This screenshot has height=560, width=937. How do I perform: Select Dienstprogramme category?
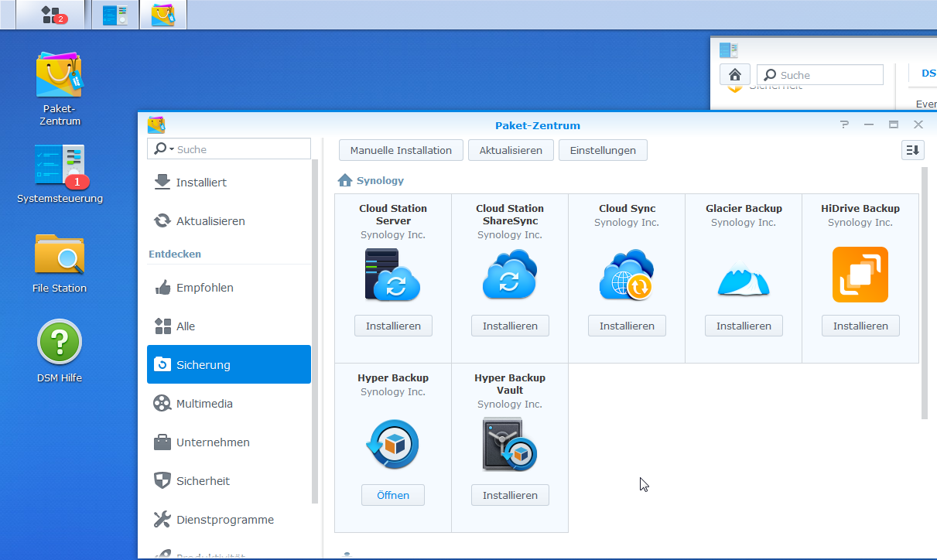coord(229,520)
